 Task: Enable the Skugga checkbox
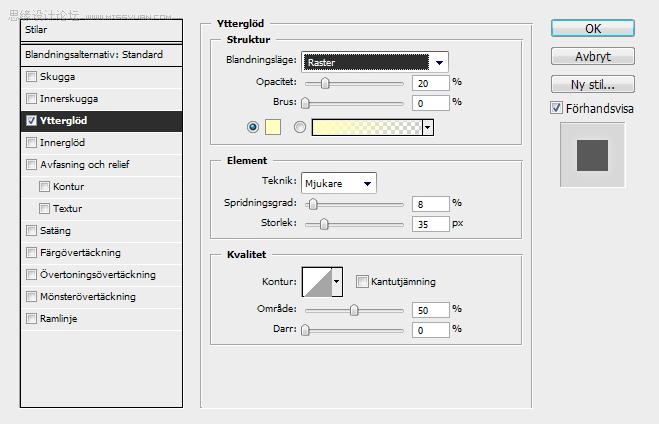[32, 77]
